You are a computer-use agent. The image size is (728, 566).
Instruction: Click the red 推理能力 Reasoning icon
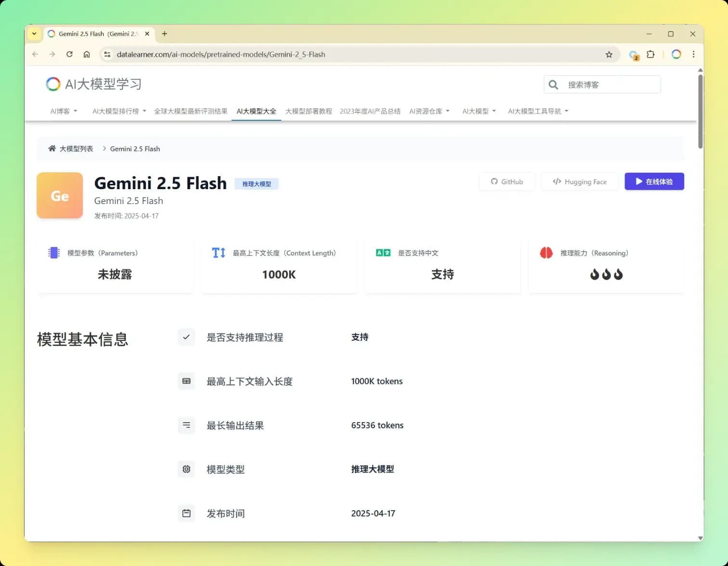[x=546, y=253]
